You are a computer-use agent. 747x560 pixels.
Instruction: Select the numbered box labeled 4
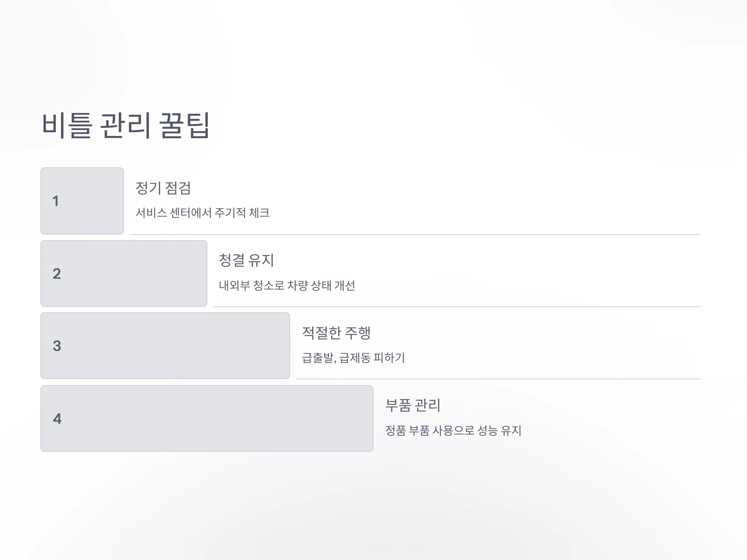click(207, 418)
